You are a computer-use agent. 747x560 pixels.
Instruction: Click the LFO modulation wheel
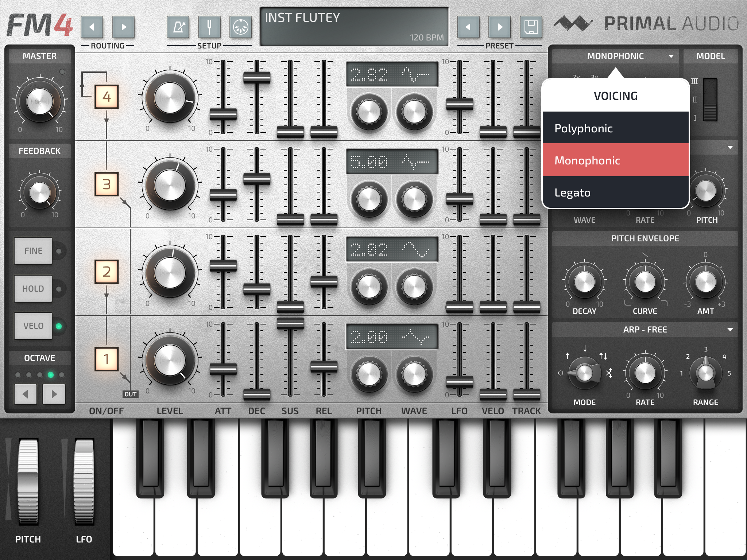pos(84,481)
